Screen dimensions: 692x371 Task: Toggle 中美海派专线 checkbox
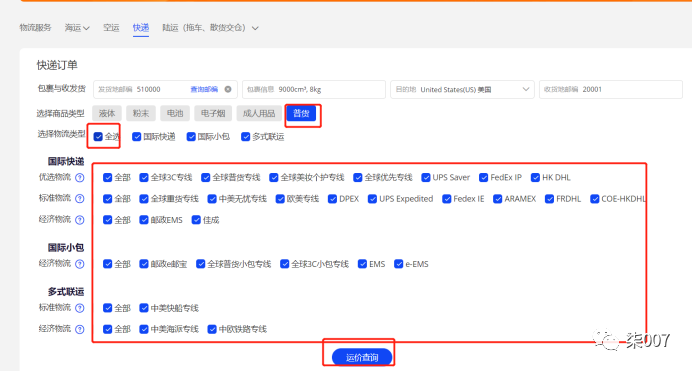click(144, 329)
